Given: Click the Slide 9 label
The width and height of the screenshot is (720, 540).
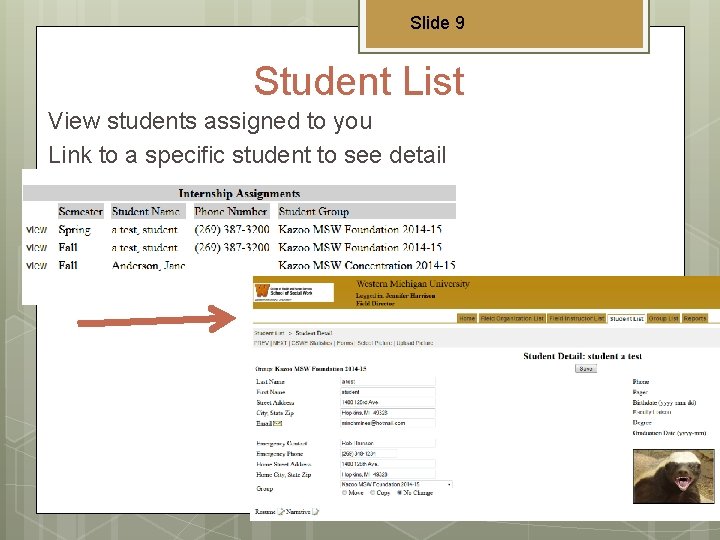Looking at the screenshot, I should pos(437,22).
